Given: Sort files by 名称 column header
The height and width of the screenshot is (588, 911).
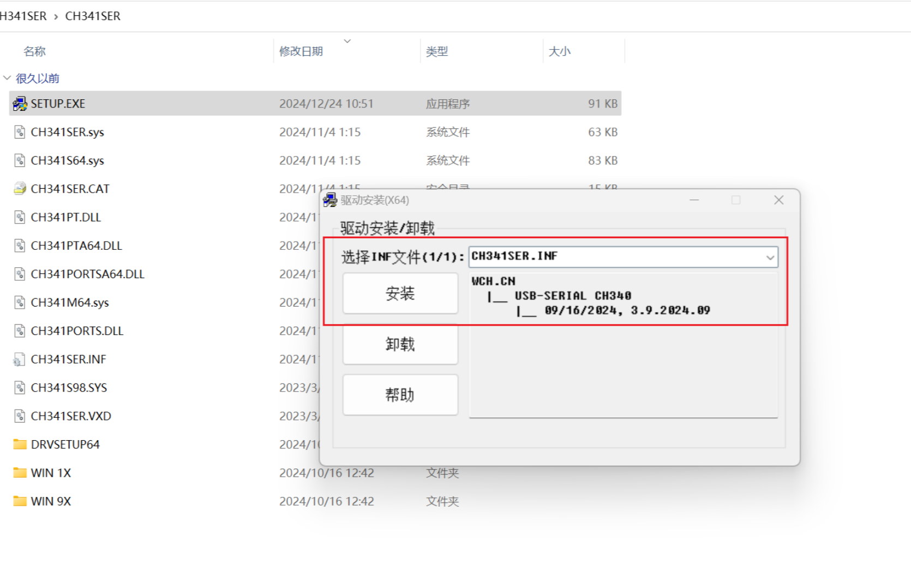Looking at the screenshot, I should click(x=35, y=51).
